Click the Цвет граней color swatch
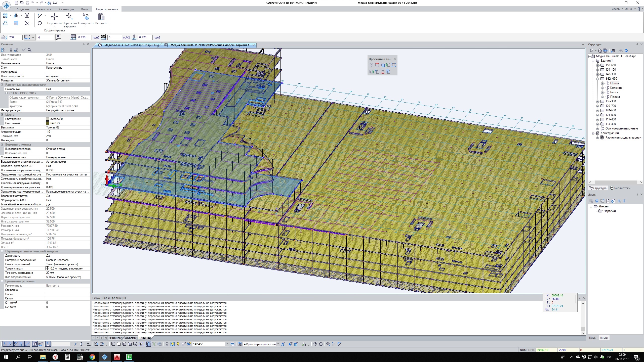The height and width of the screenshot is (362, 644). click(x=48, y=119)
